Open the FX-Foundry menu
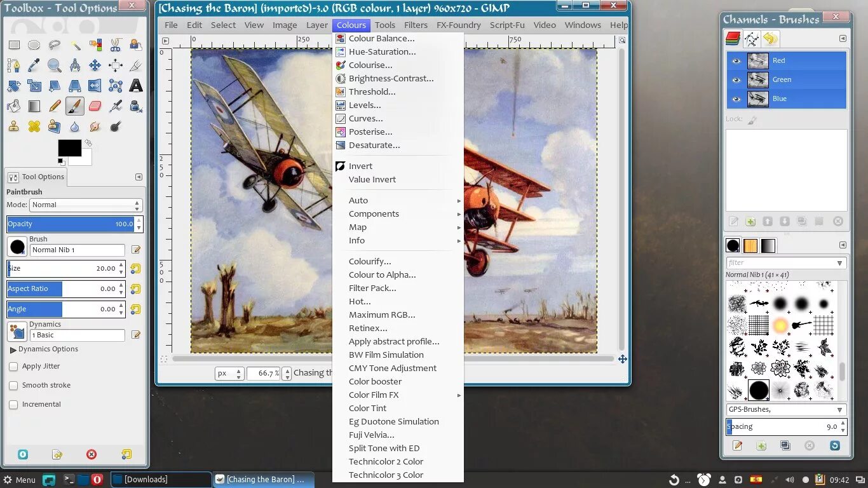 point(459,25)
